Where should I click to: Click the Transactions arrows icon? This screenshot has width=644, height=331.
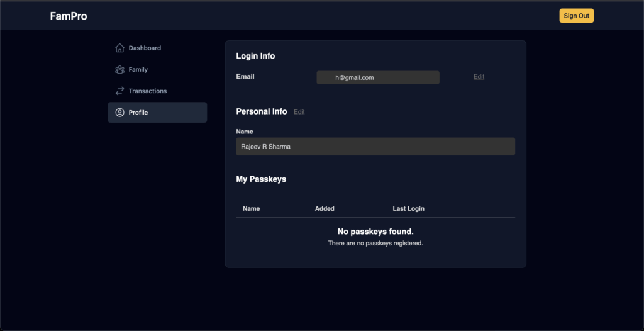coord(119,91)
